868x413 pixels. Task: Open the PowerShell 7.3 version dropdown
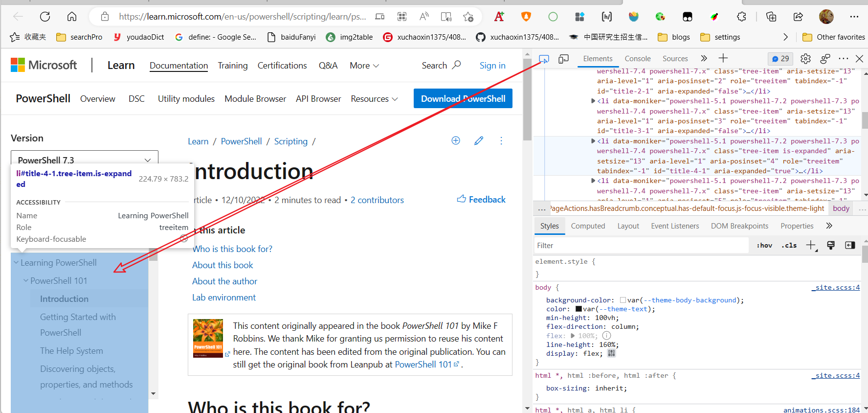click(x=85, y=160)
